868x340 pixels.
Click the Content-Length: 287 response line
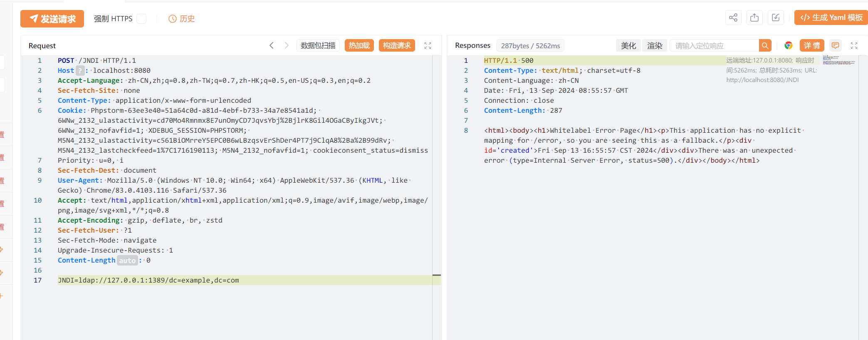(523, 110)
